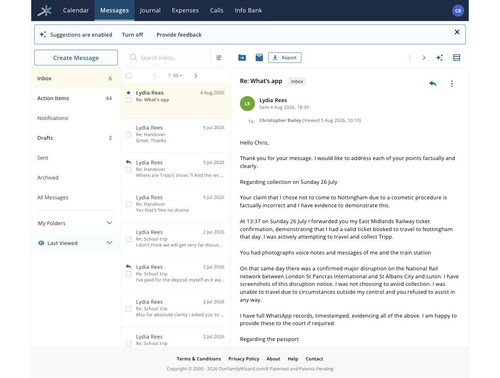Click the unread dot on Re: What's app
The width and height of the screenshot is (500, 378).
(x=128, y=93)
